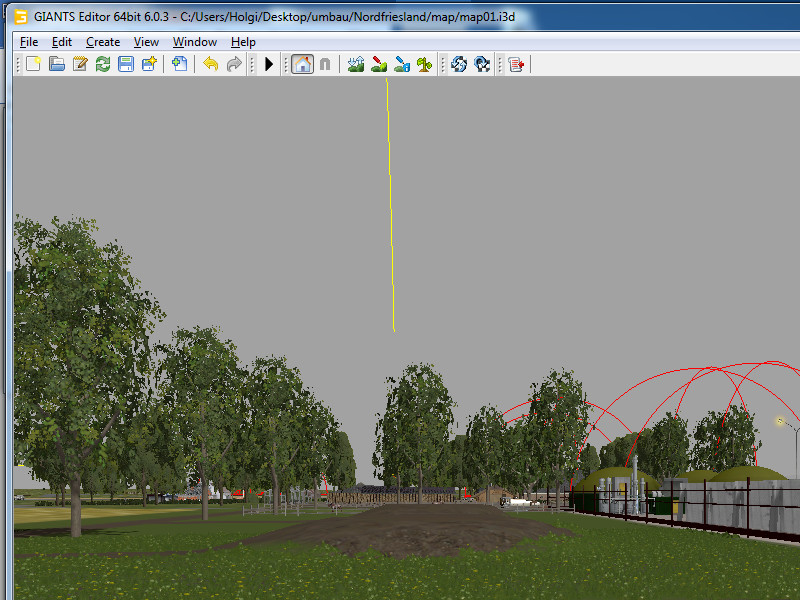800x600 pixels.
Task: Toggle the house-shaped toolbar button
Action: pyautogui.click(x=302, y=64)
